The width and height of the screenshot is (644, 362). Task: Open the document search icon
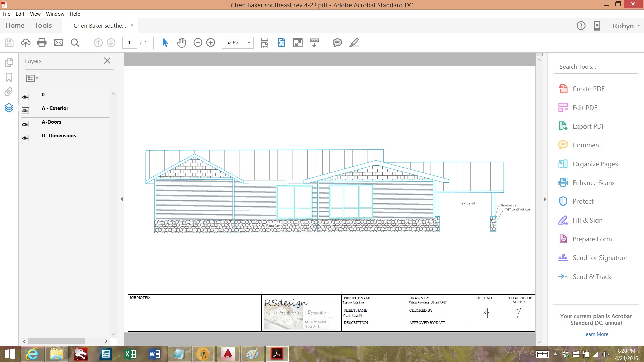75,43
